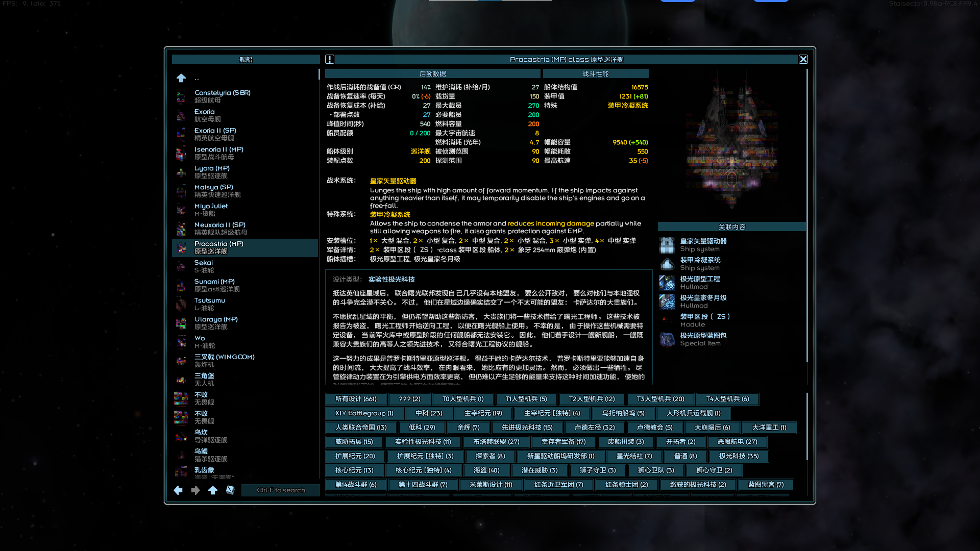Select Constelyria (SBR) ship sprite icon
The width and height of the screenshot is (980, 551).
pos(181,97)
